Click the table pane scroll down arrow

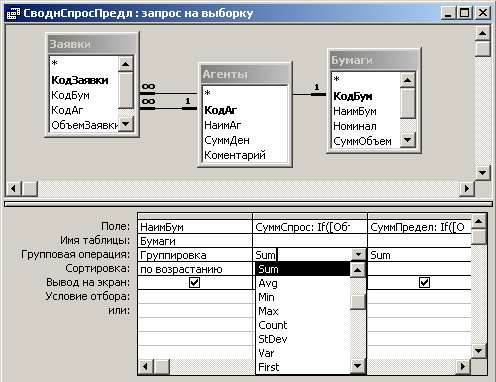click(x=483, y=173)
